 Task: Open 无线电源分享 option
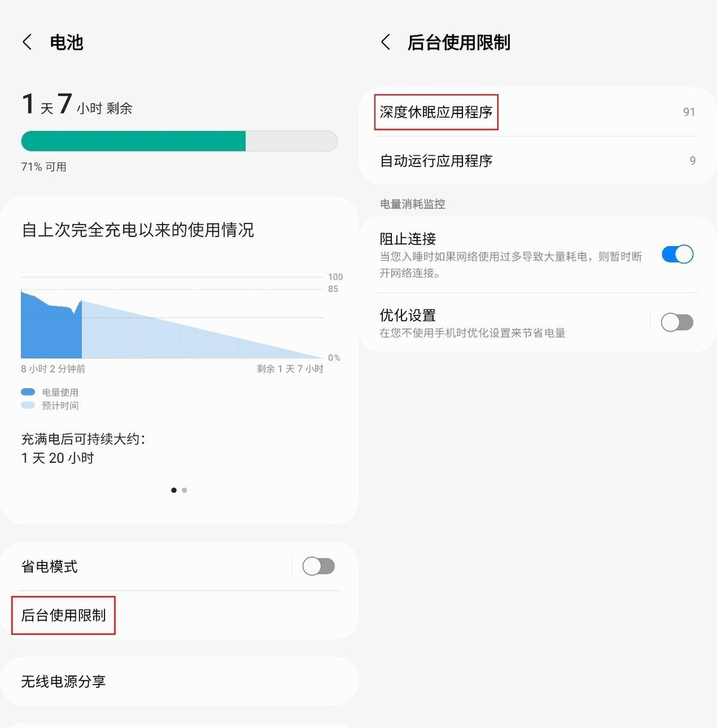[179, 681]
